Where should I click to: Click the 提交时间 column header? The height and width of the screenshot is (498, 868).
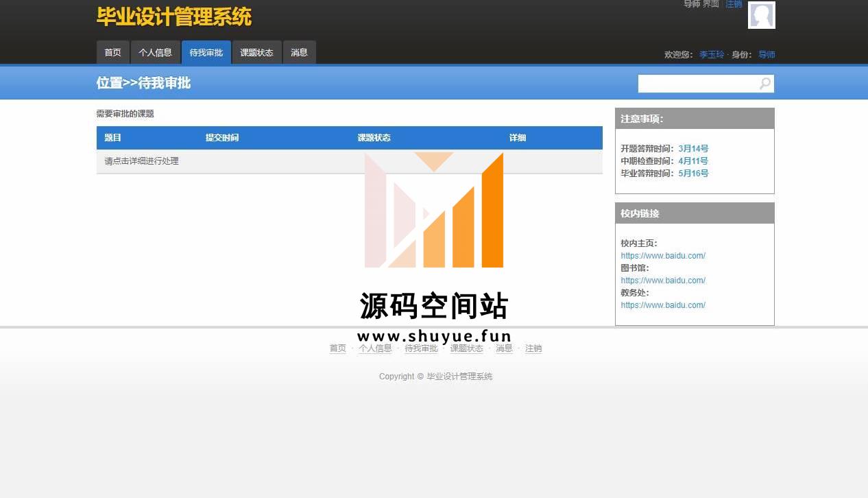(x=222, y=138)
